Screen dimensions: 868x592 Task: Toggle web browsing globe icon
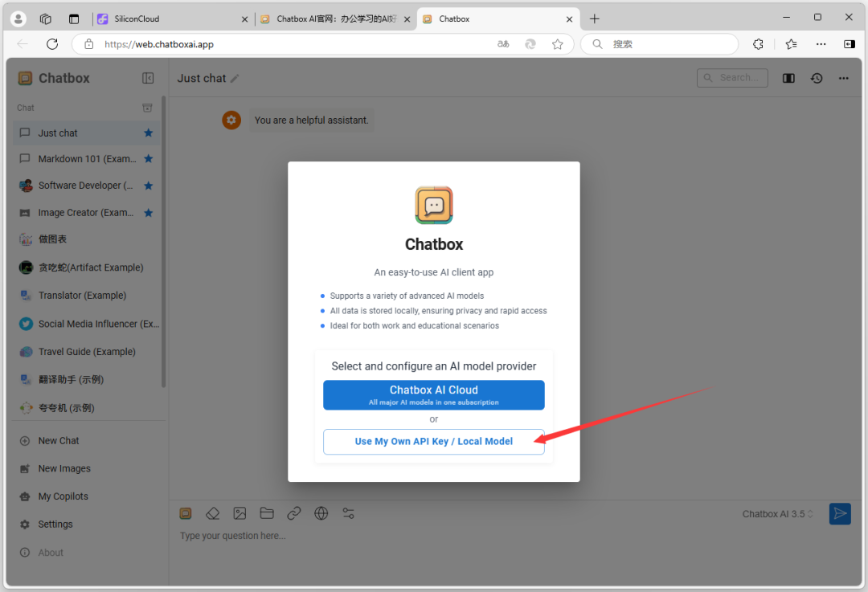point(321,513)
